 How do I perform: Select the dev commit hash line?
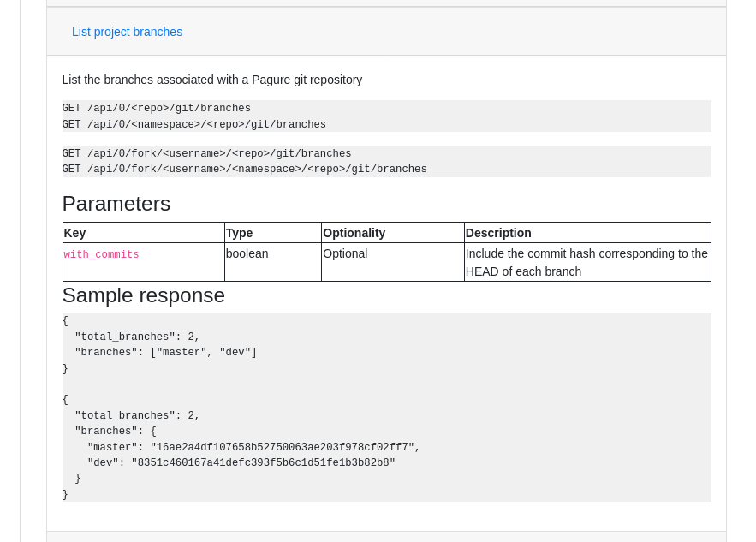[241, 463]
